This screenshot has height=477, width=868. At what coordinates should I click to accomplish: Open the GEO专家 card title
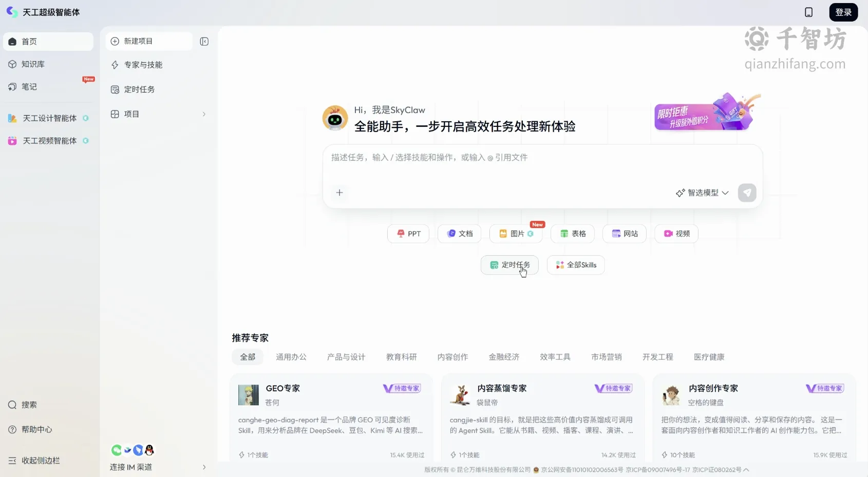coord(283,389)
